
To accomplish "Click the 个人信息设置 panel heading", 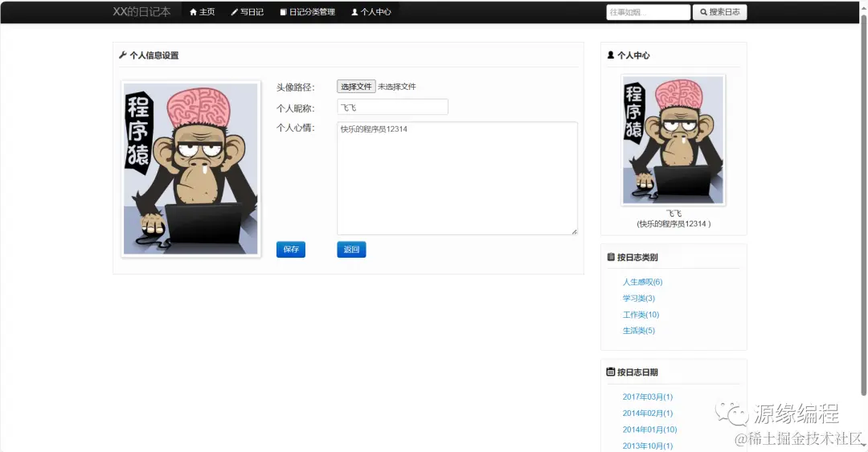I will pos(154,55).
